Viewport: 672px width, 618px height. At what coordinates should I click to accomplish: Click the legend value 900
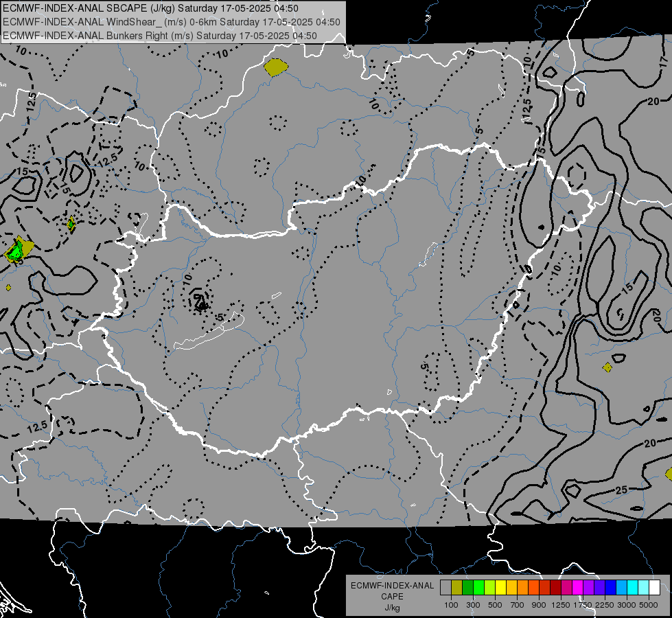click(x=539, y=605)
